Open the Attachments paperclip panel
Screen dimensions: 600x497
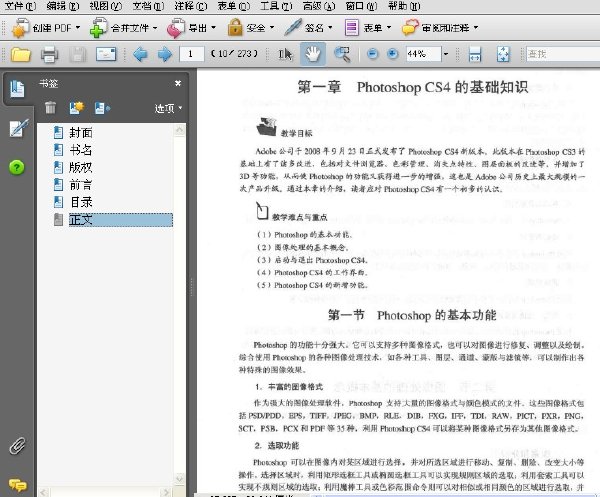pos(17,446)
